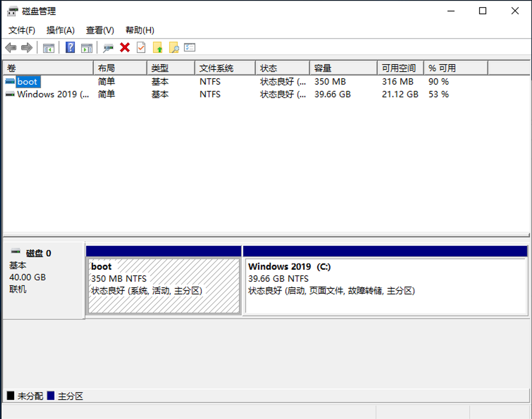This screenshot has width=532, height=419.
Task: Sort by the % 可用 column header
Action: tap(456, 68)
